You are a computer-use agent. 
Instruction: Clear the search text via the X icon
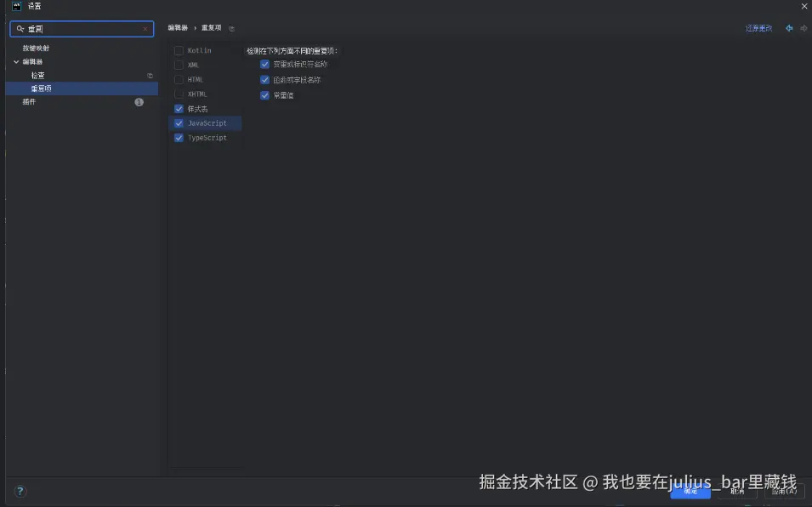pos(144,28)
